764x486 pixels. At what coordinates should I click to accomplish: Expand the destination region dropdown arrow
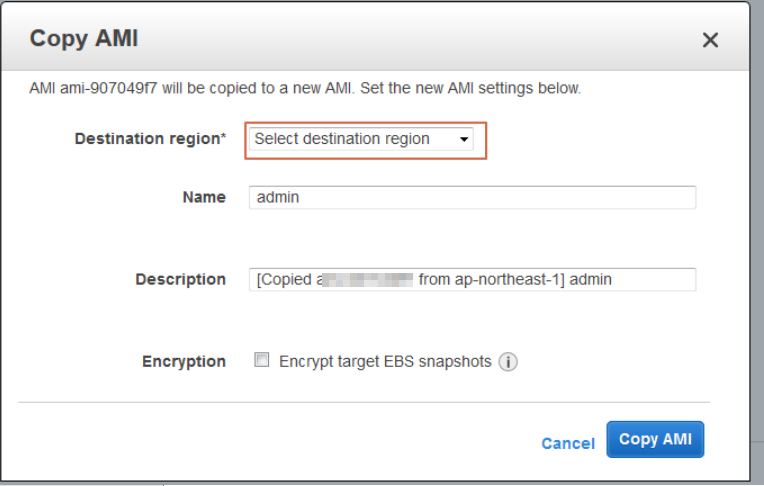(464, 139)
